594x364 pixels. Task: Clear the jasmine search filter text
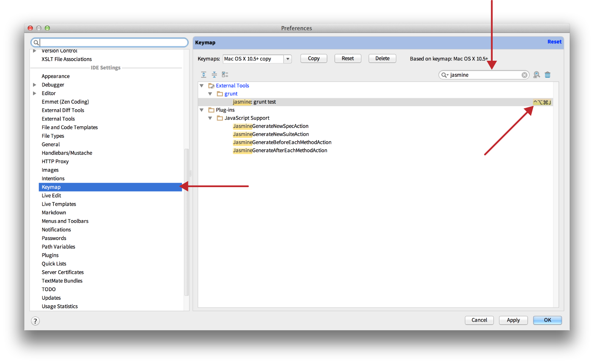coord(524,75)
